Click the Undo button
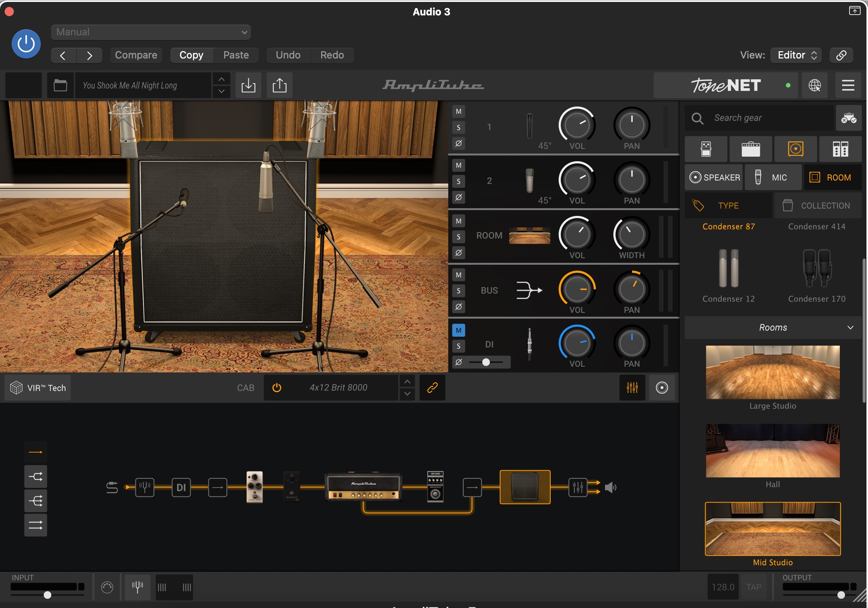Screen dimensions: 868x608 pyautogui.click(x=288, y=55)
